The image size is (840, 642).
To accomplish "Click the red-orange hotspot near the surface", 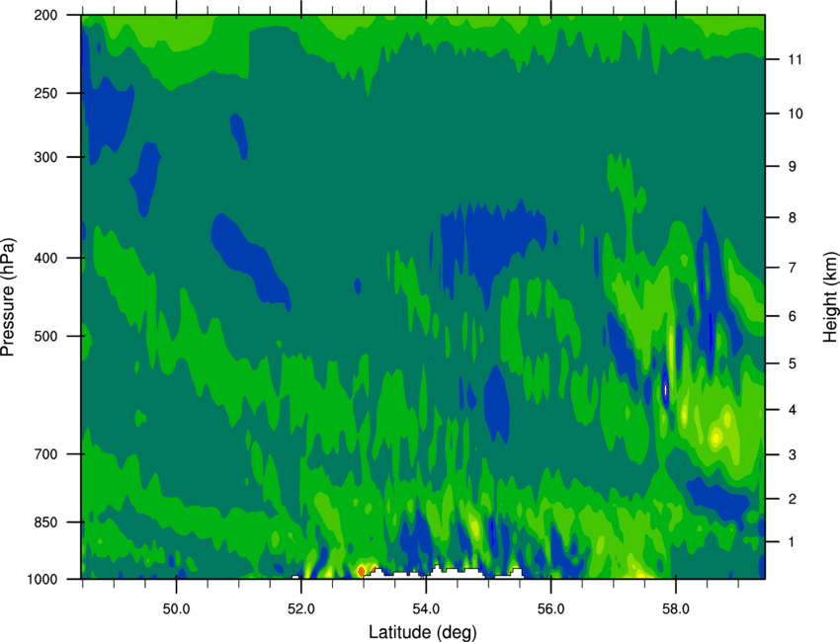I will (x=361, y=571).
